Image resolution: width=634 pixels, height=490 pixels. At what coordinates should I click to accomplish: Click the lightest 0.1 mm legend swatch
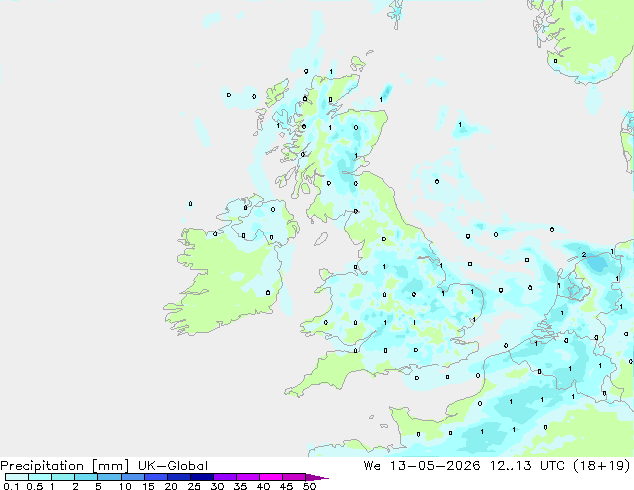click(x=17, y=477)
